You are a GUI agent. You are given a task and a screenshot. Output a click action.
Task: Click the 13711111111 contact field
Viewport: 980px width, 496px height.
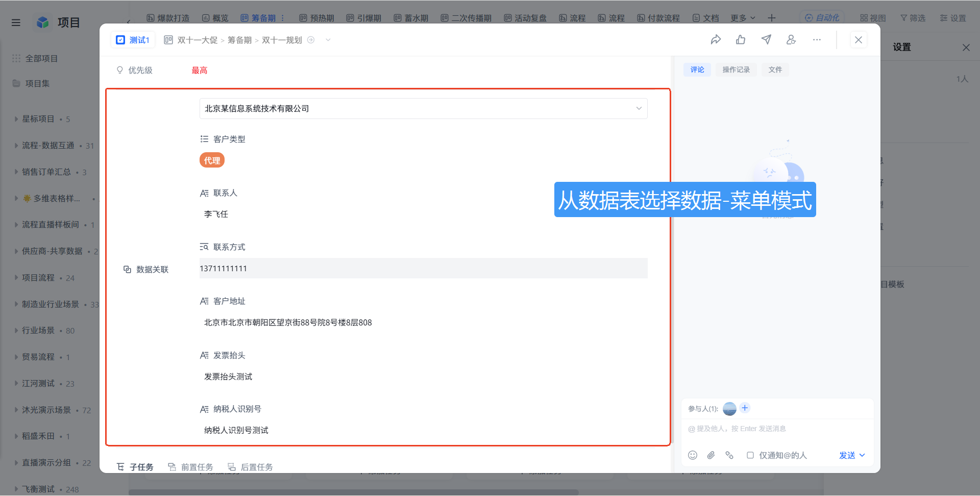424,268
